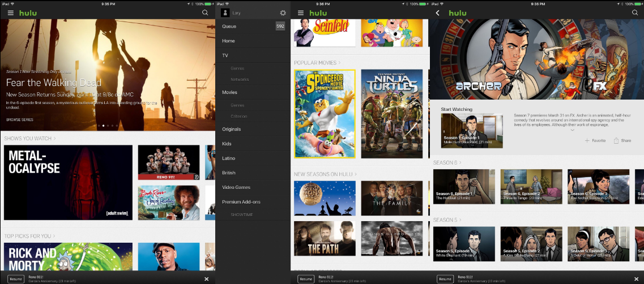Open POPULAR MOVIES section arrow
Viewport: 644px width, 284px height.
pos(339,63)
